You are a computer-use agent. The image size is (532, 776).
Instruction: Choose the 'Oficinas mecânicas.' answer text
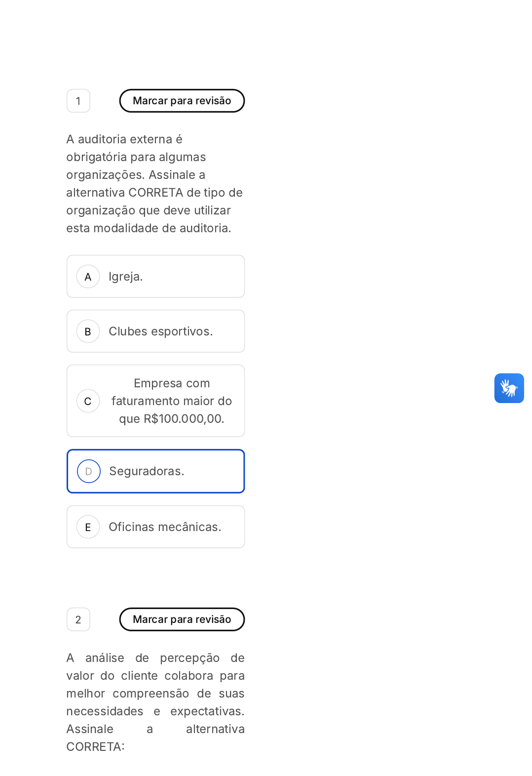tap(165, 527)
